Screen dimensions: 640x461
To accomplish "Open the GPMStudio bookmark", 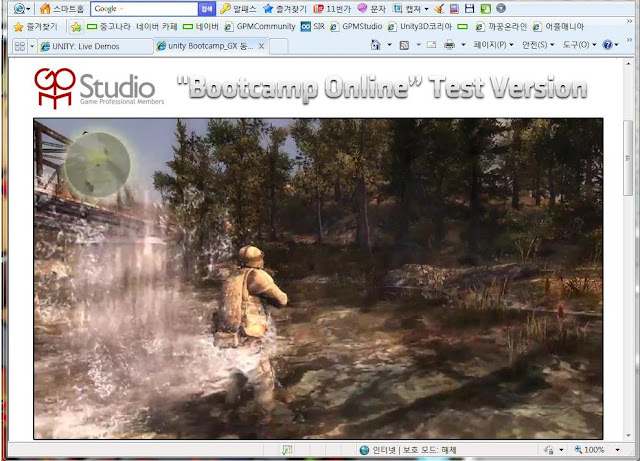I will tap(356, 27).
